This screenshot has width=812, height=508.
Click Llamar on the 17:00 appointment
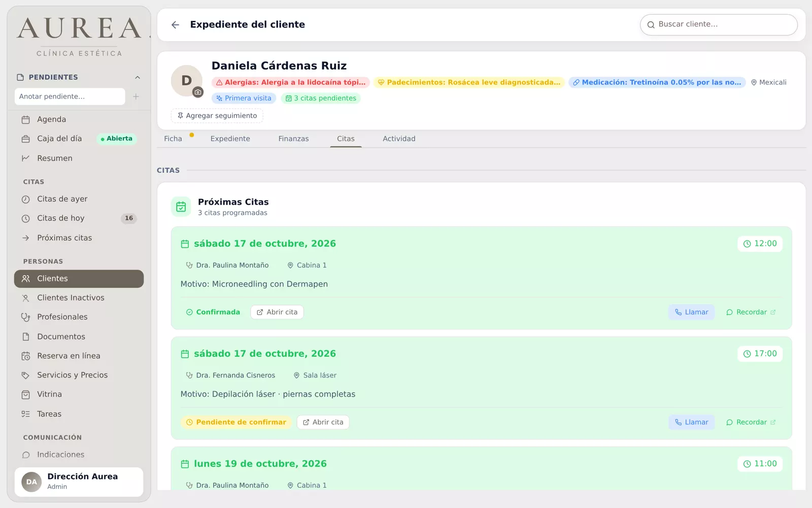tap(691, 422)
